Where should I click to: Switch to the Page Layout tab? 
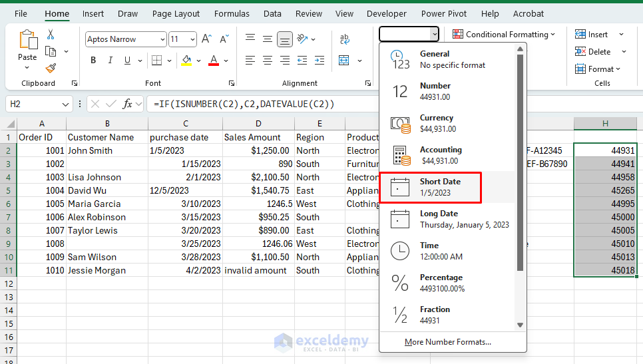pos(176,13)
